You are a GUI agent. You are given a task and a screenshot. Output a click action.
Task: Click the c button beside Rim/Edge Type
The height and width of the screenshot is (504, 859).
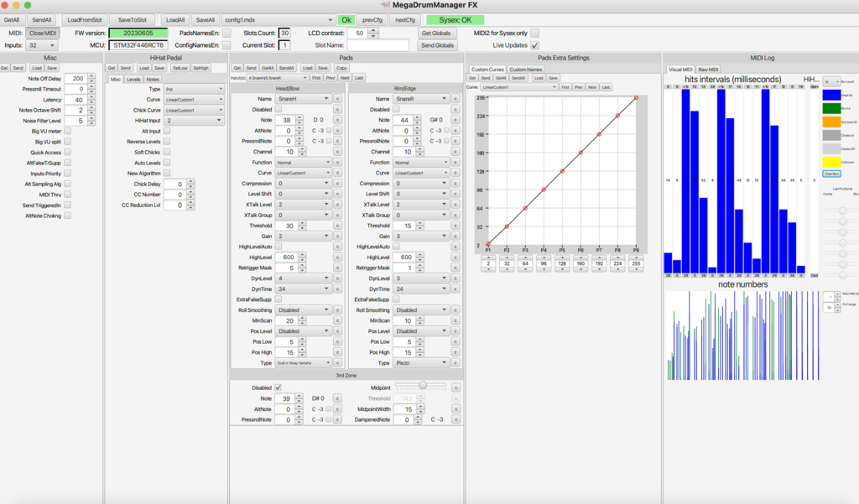click(456, 362)
